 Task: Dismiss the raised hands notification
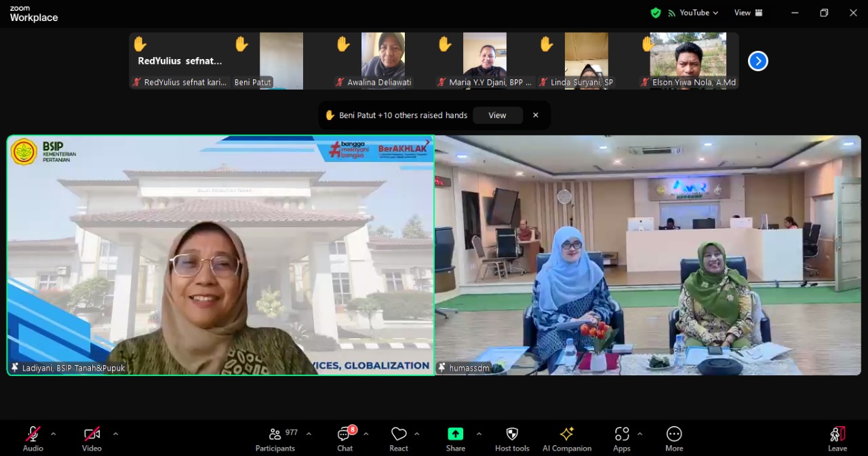pyautogui.click(x=536, y=115)
